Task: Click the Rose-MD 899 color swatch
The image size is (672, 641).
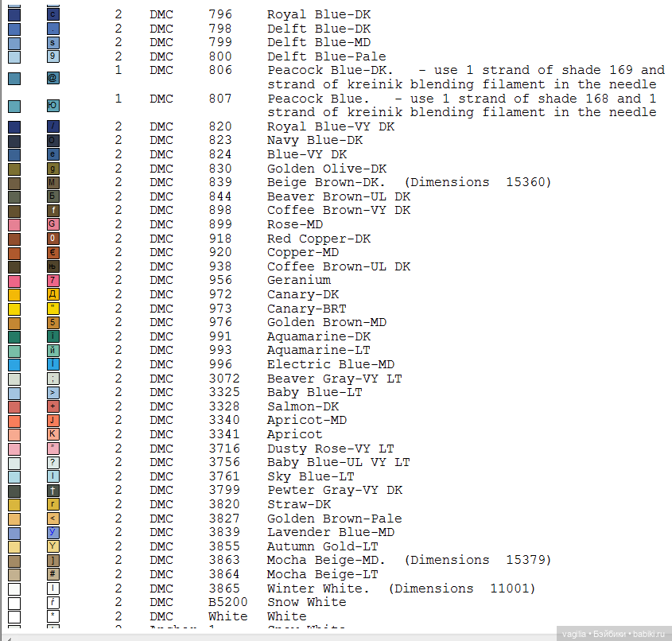Action: tap(14, 224)
